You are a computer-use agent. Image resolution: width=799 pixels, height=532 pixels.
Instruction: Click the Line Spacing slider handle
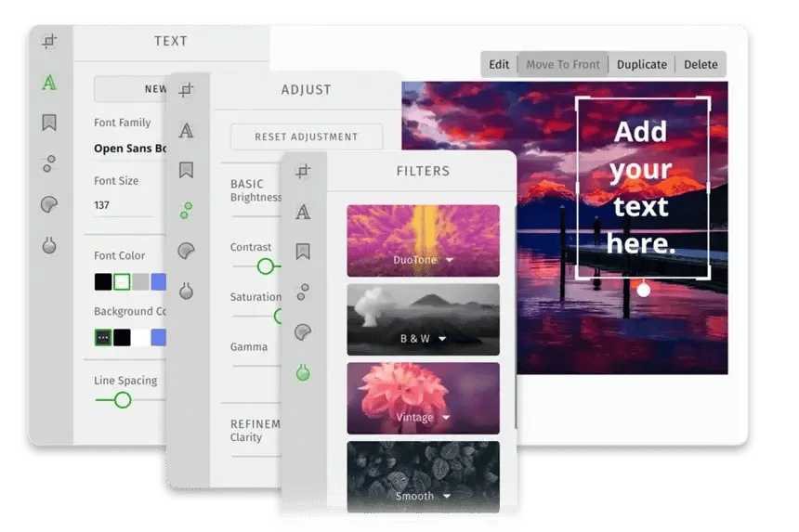[x=123, y=400]
